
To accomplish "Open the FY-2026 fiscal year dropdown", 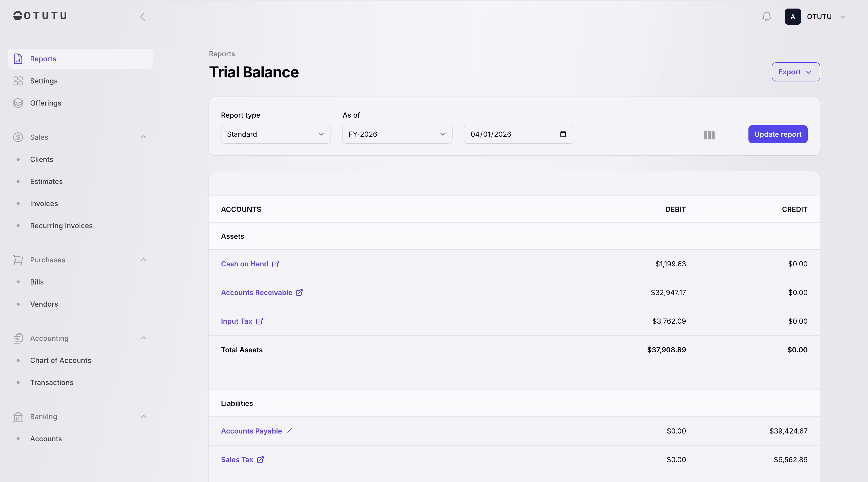I will click(397, 134).
